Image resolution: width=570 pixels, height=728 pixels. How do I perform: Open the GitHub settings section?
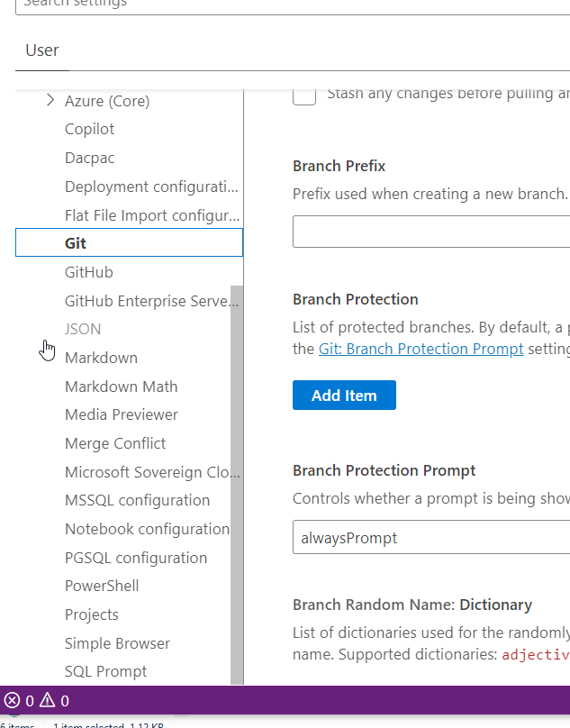click(x=89, y=272)
